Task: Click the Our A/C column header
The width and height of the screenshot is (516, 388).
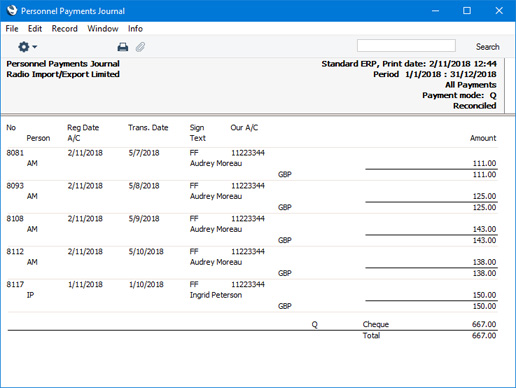Action: point(244,128)
